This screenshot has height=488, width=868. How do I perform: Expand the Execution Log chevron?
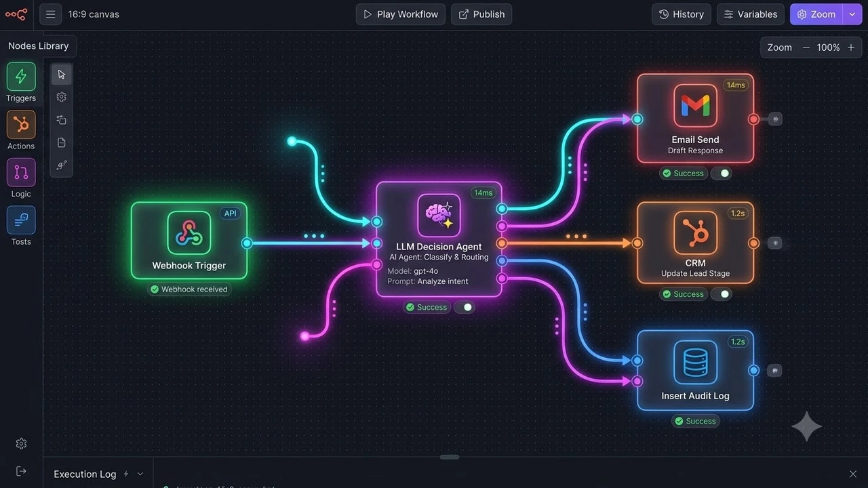[x=140, y=474]
